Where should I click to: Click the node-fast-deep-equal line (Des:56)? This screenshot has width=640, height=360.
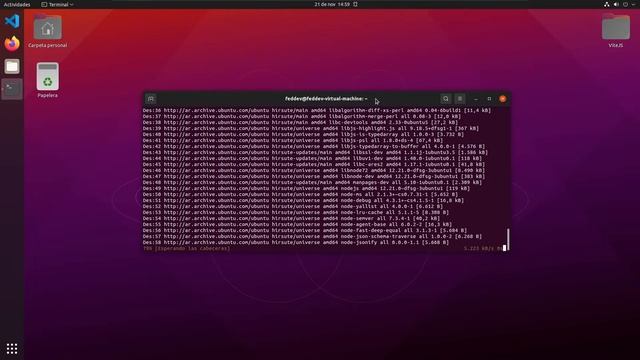tap(304, 230)
